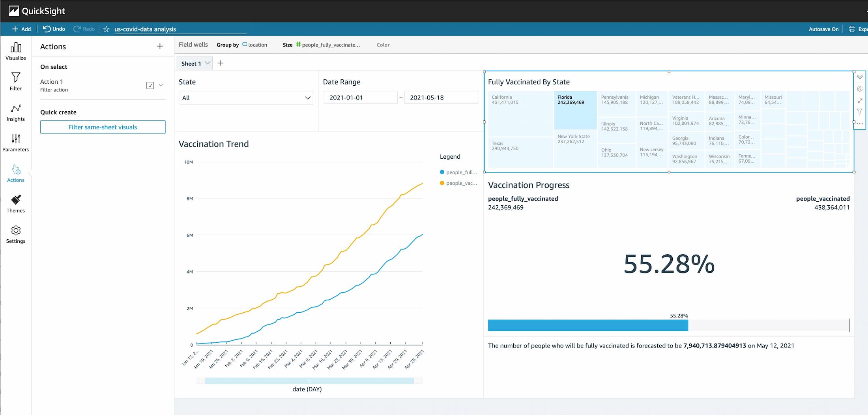Open the Sheet 1 tab dropdown menu
The width and height of the screenshot is (868, 415).
(208, 63)
